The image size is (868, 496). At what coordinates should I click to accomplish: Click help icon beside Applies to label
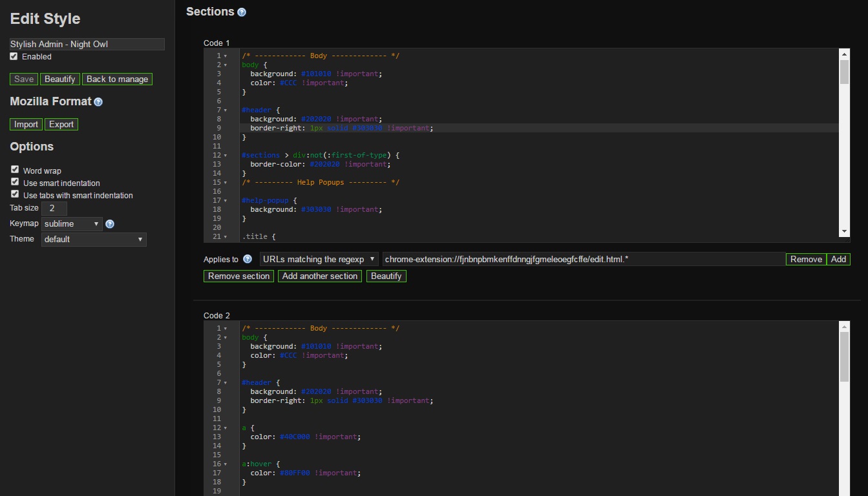(248, 260)
